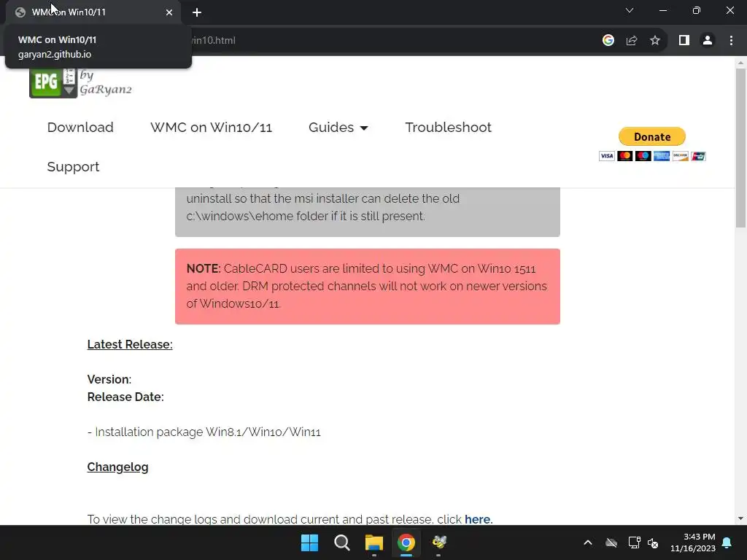This screenshot has width=747, height=560.
Task: Click Chrome icon in taskbar
Action: pyautogui.click(x=406, y=542)
